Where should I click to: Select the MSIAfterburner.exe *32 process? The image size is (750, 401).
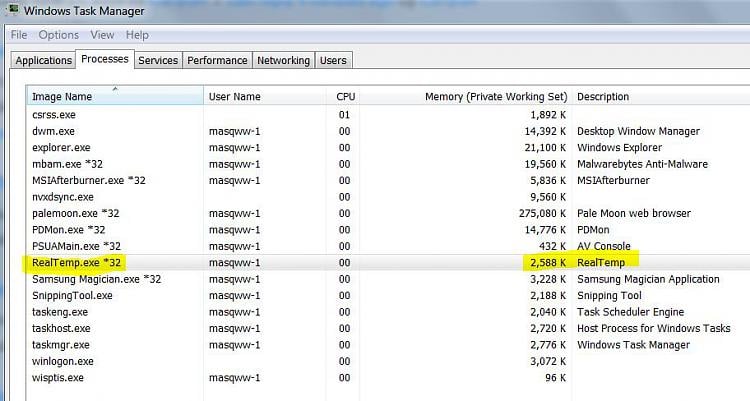(88, 180)
